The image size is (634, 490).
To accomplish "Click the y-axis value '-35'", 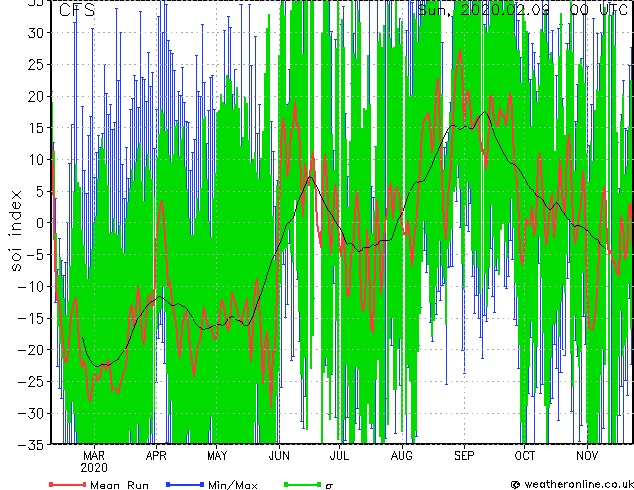I will coord(32,445).
